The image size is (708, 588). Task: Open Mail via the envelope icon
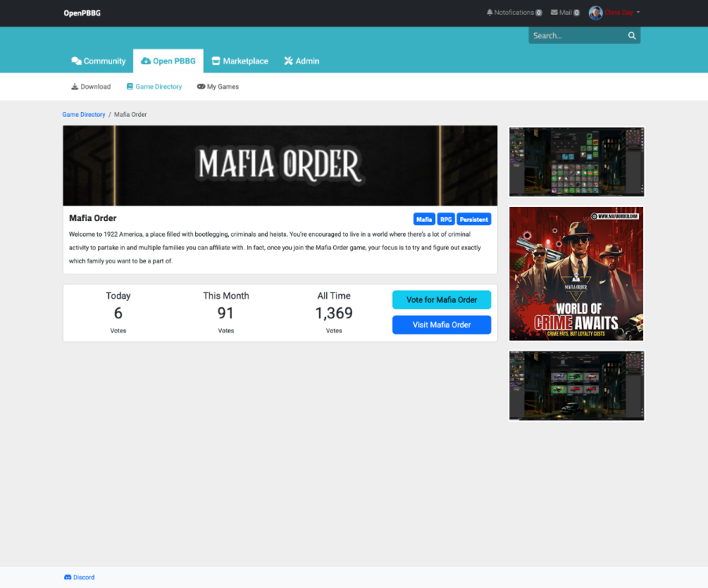coord(554,12)
